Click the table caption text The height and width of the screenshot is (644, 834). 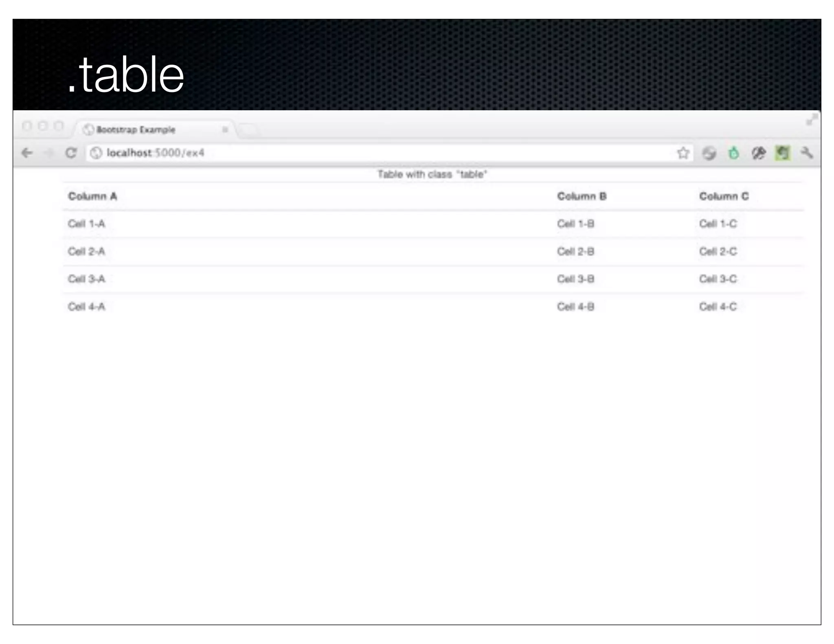tap(432, 175)
